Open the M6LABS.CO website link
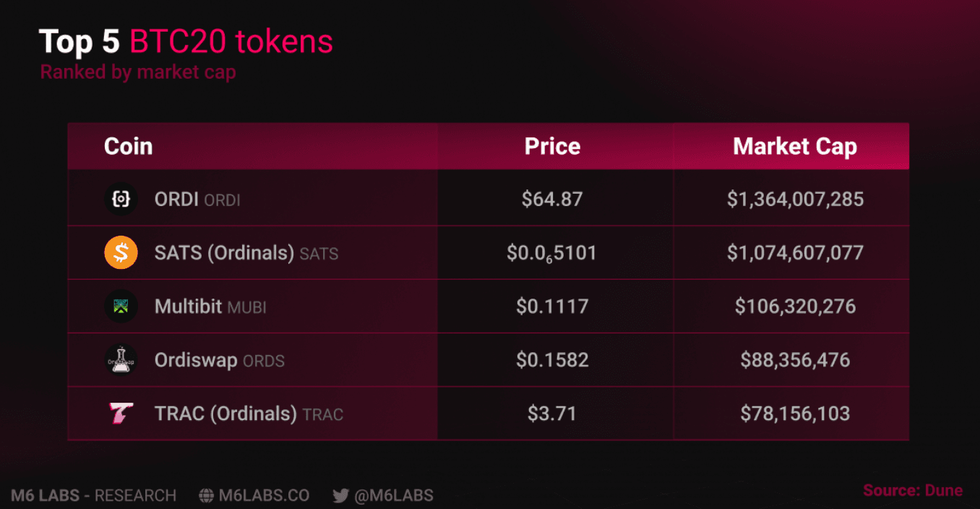The width and height of the screenshot is (980, 509). tap(264, 496)
